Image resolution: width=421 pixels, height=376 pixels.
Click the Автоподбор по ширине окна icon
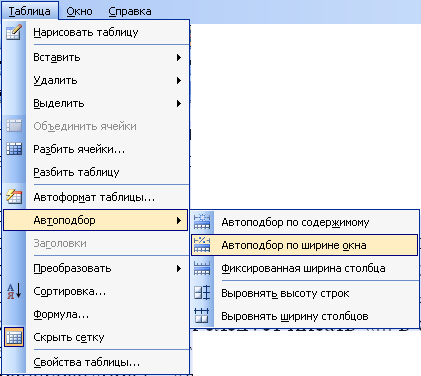point(202,245)
